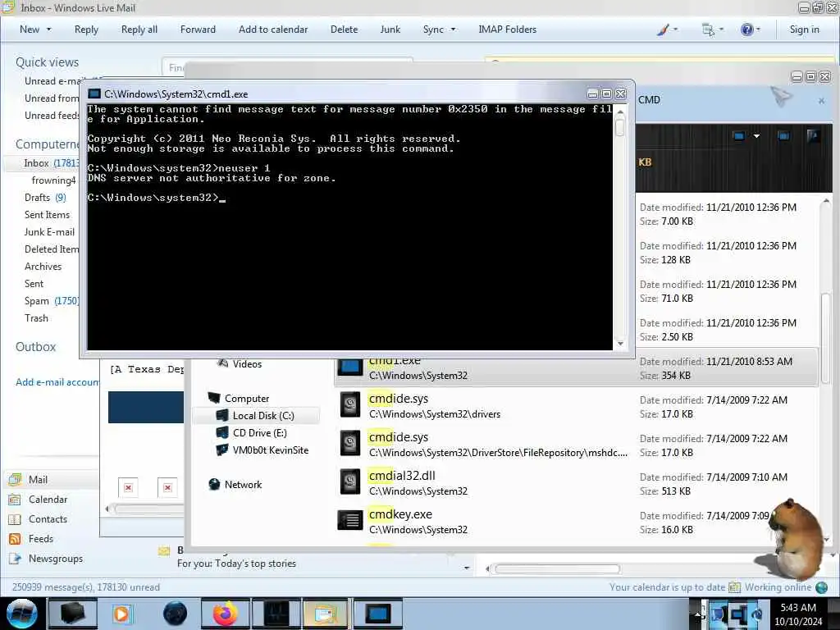
Task: Click the change view icon in search window
Action: pos(739,136)
